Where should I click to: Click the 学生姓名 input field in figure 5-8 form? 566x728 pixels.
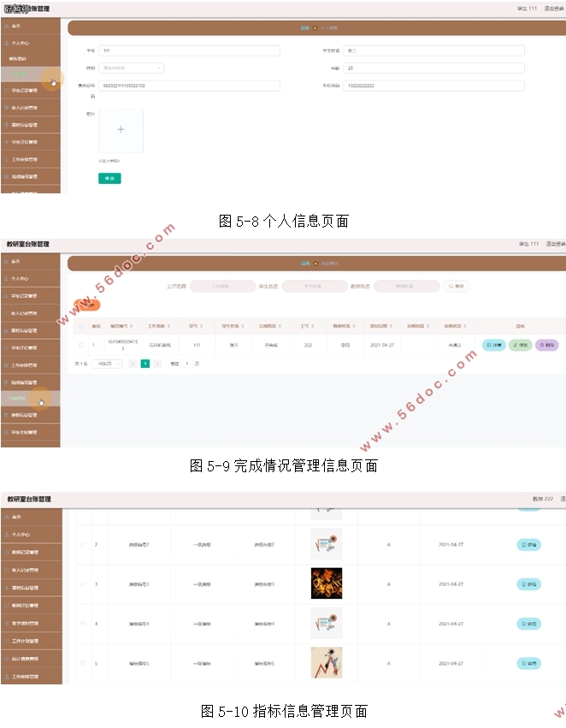point(433,50)
